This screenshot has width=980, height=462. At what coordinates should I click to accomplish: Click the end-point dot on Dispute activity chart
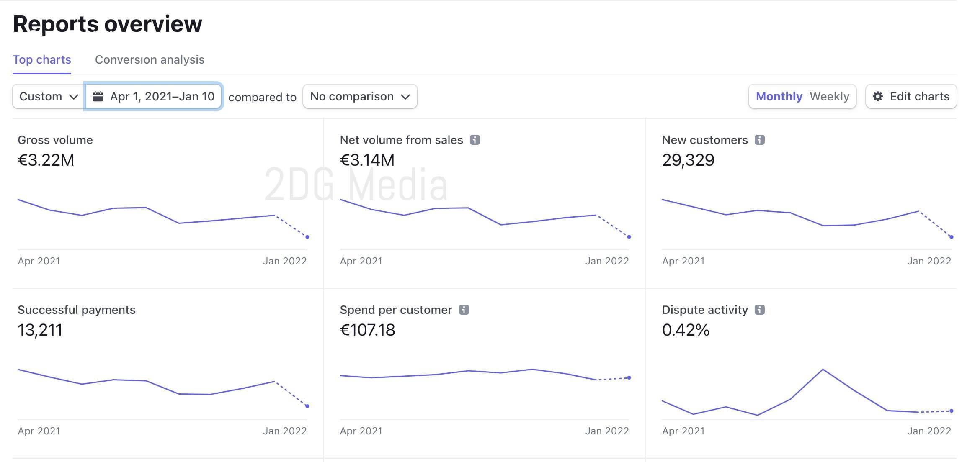pyautogui.click(x=952, y=411)
